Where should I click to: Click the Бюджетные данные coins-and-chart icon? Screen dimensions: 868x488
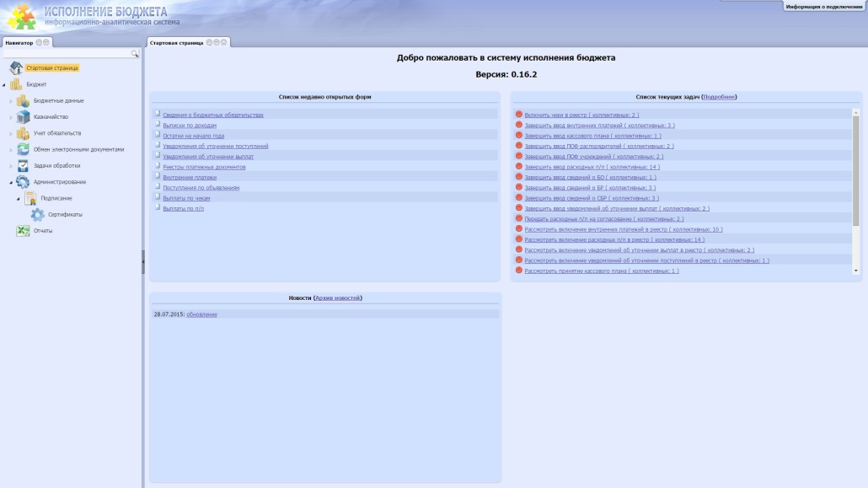(23, 100)
